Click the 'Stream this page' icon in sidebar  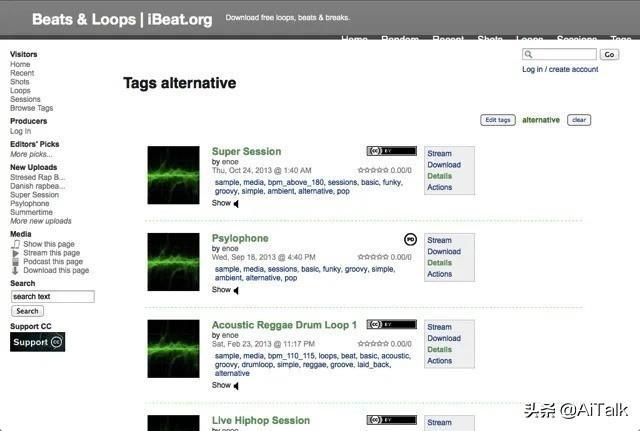[x=15, y=253]
